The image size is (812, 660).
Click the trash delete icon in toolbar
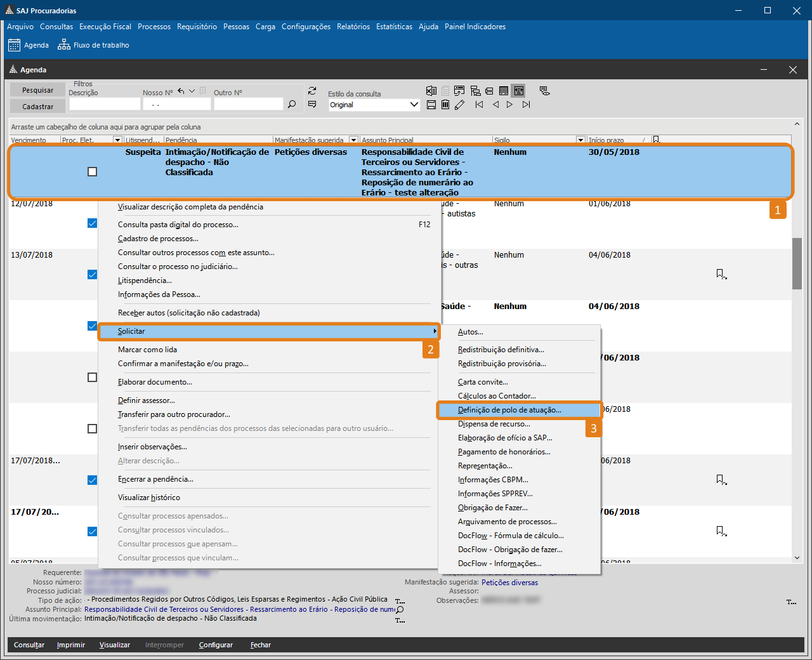pyautogui.click(x=445, y=105)
